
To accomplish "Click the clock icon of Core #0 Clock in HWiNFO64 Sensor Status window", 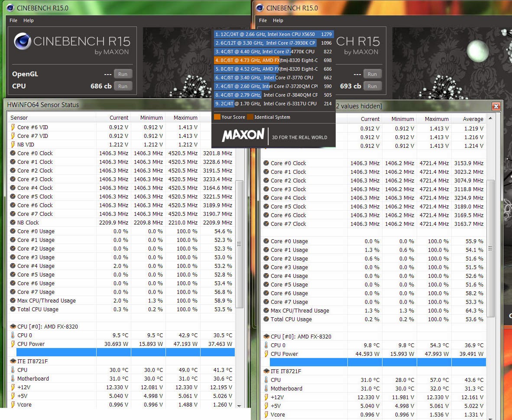I will pyautogui.click(x=13, y=153).
